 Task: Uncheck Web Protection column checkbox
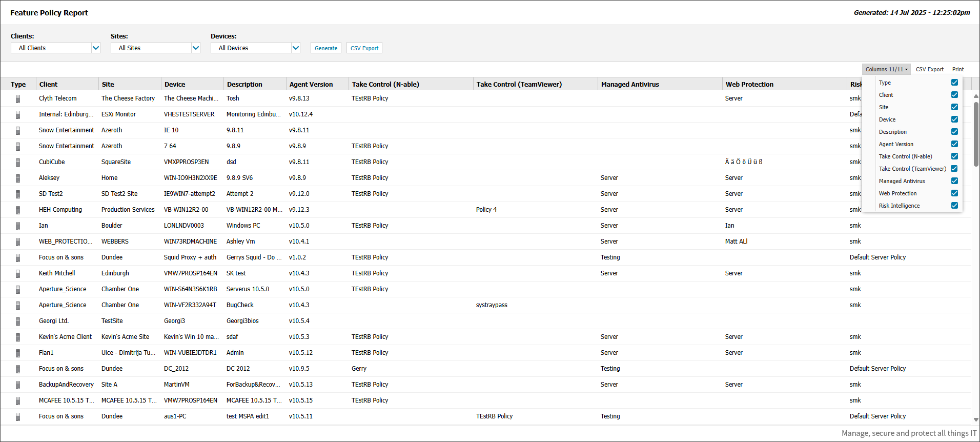[954, 193]
